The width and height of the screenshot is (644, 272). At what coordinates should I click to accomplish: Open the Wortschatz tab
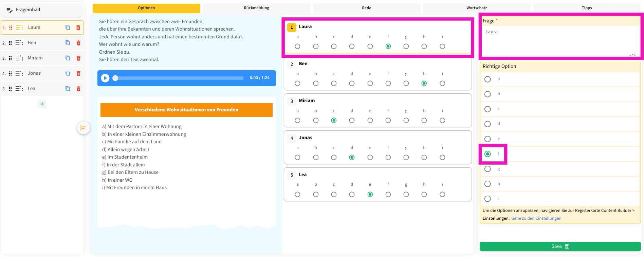pos(476,8)
